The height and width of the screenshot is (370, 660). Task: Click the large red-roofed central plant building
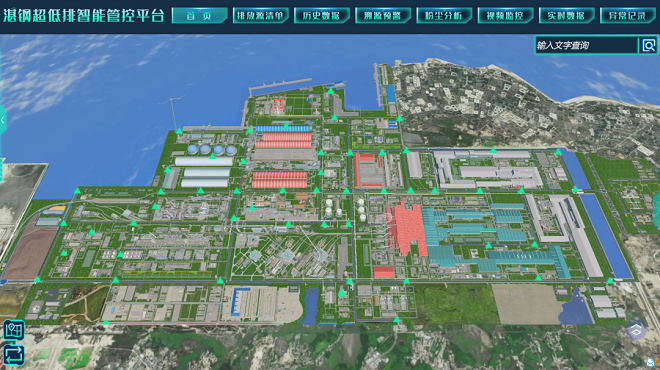tap(406, 229)
